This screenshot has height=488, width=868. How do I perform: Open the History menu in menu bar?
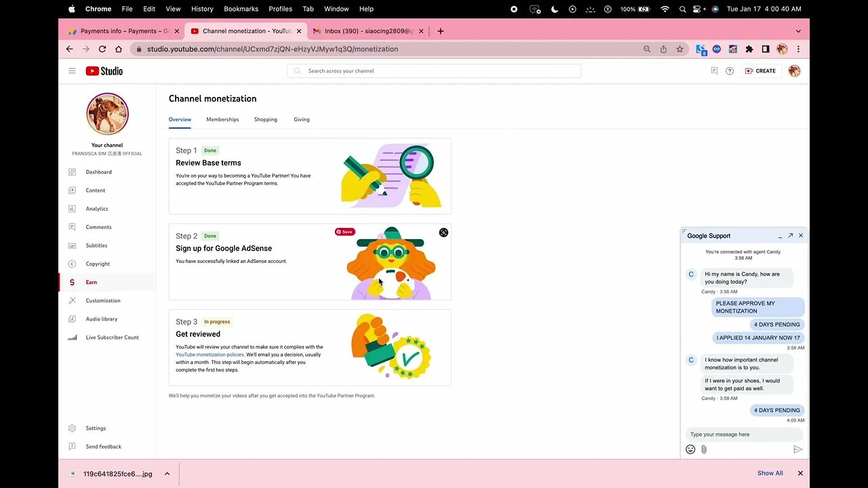(x=202, y=9)
